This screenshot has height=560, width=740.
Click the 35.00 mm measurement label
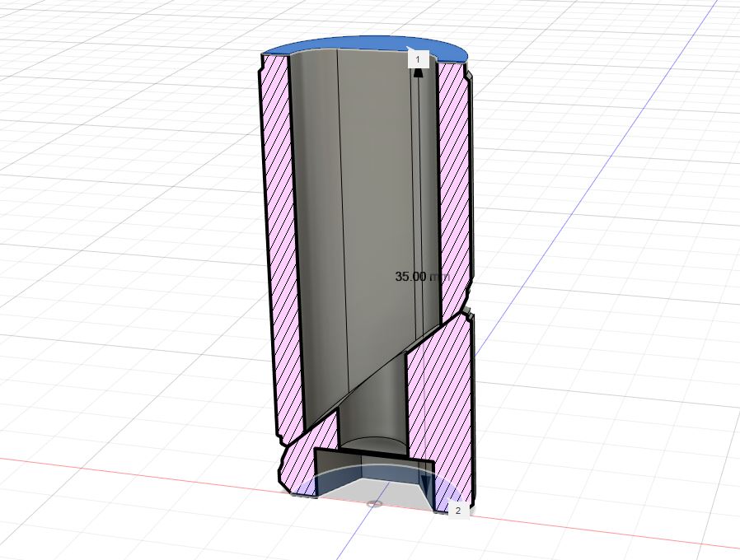pos(423,277)
